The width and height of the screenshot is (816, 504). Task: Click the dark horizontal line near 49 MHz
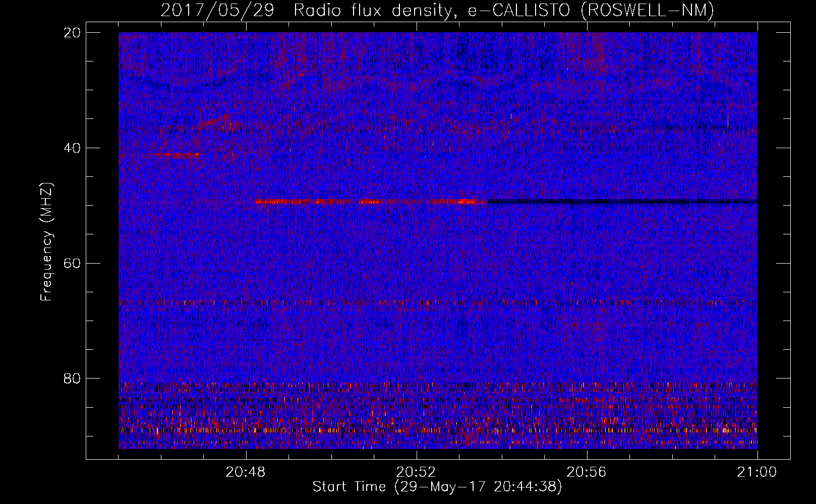pyautogui.click(x=622, y=202)
